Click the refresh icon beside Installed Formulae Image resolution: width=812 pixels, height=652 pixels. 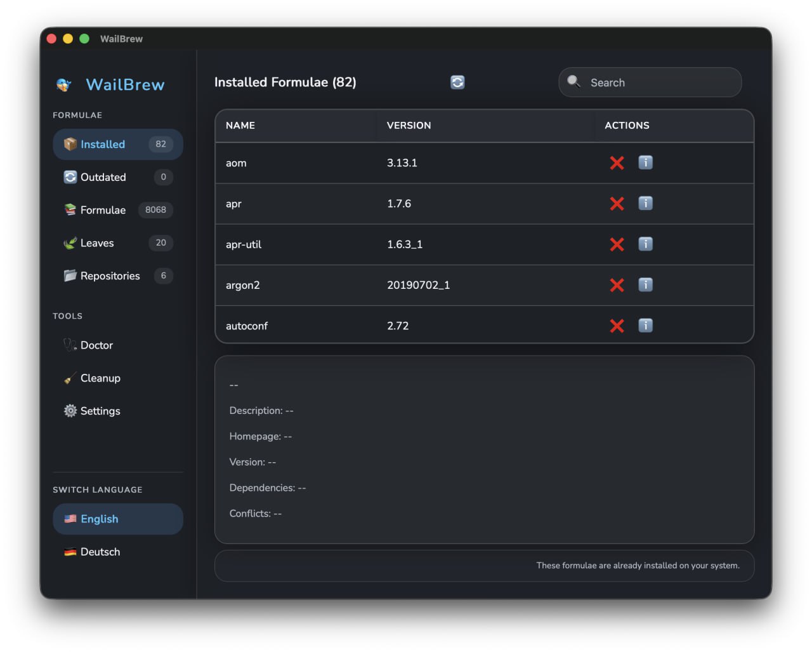point(457,83)
